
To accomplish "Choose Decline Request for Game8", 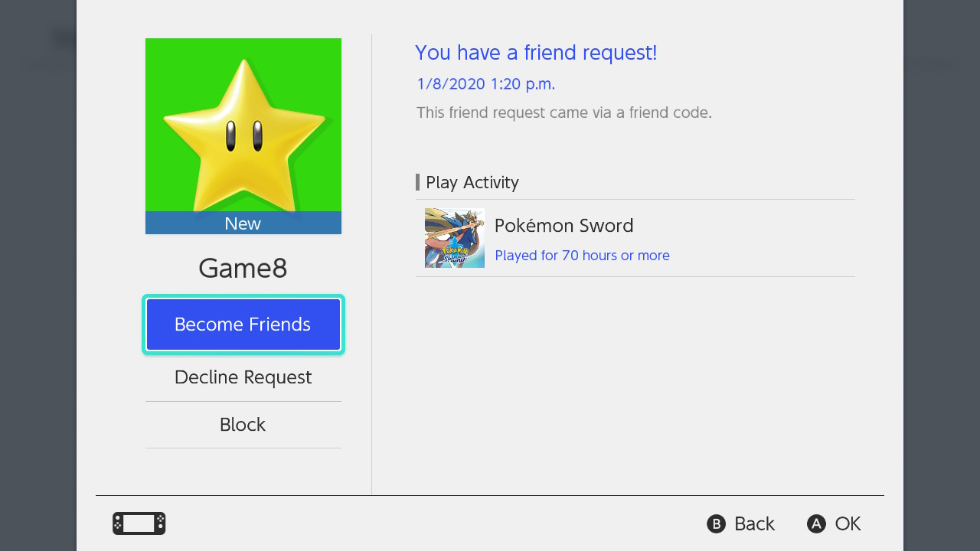I will coord(243,377).
